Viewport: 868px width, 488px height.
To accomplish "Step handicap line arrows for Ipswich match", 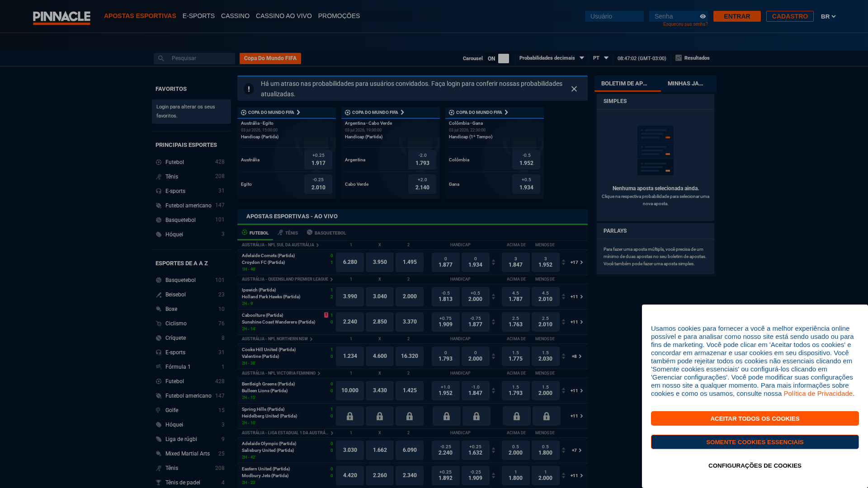I will click(493, 297).
